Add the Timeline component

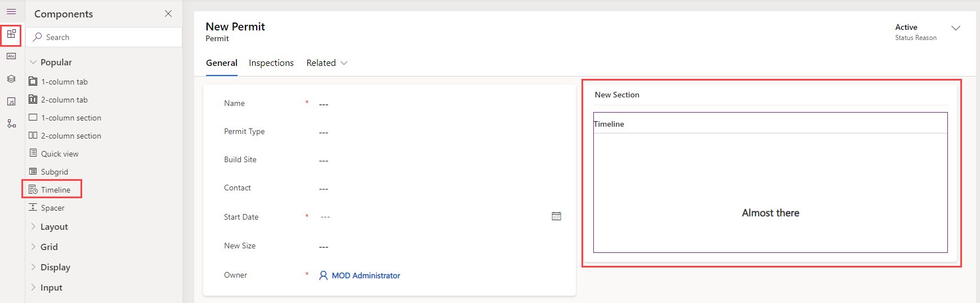pos(55,190)
